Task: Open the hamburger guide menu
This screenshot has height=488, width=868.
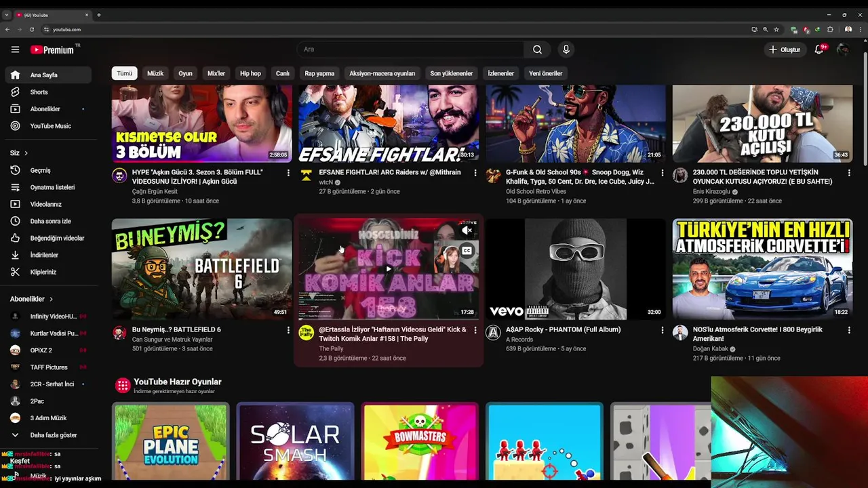Action: point(15,49)
